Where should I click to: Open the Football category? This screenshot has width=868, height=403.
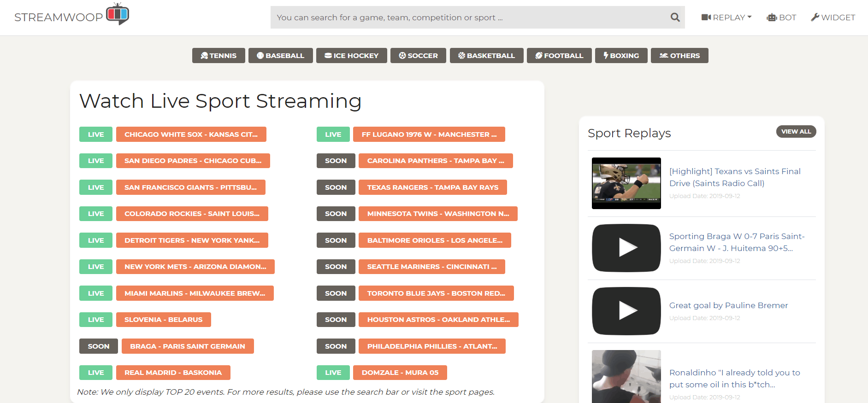coord(559,56)
